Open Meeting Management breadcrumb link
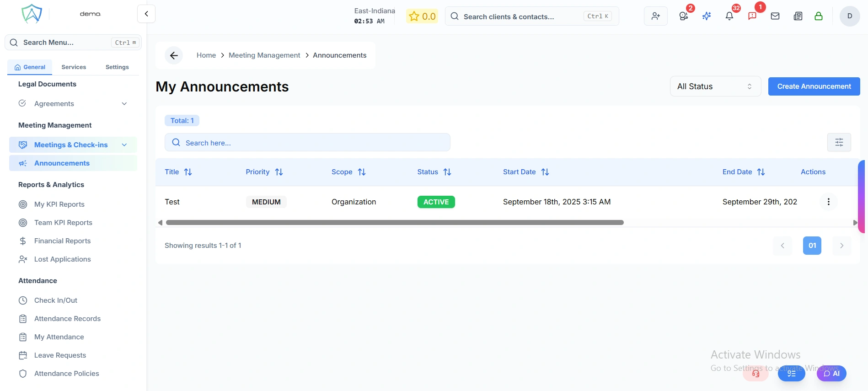 264,55
